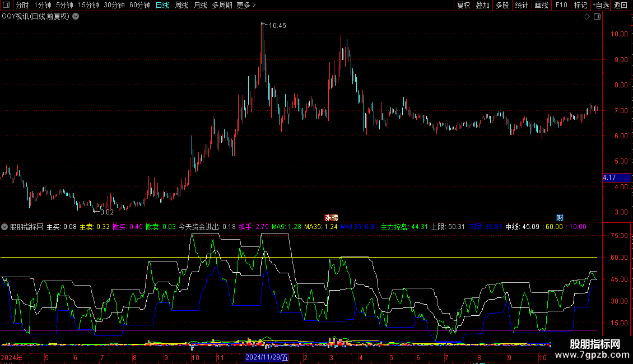Click the diamond icon above the price chart
Image resolution: width=633 pixels, height=364 pixels.
tap(587, 17)
